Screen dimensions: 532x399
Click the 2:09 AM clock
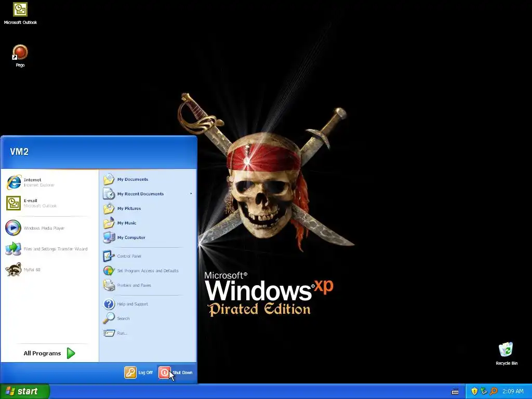tap(513, 391)
